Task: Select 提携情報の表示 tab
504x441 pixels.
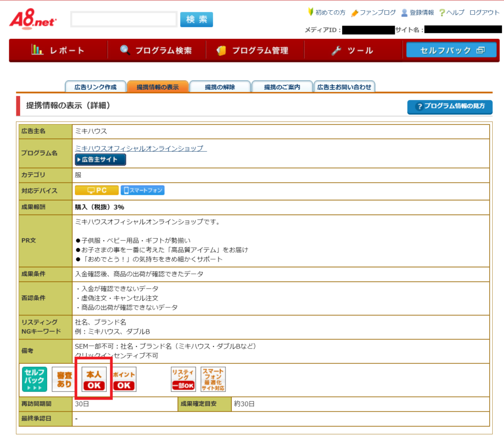Action: pyautogui.click(x=157, y=87)
